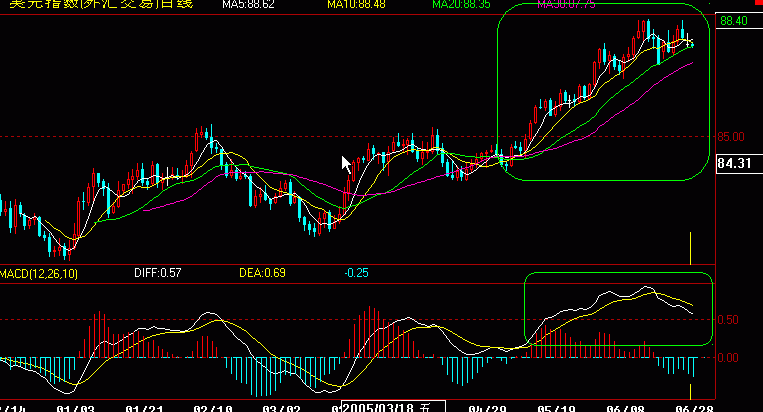This screenshot has width=763, height=412.
Task: Click the DIFF:0.57 value
Action: point(158,273)
